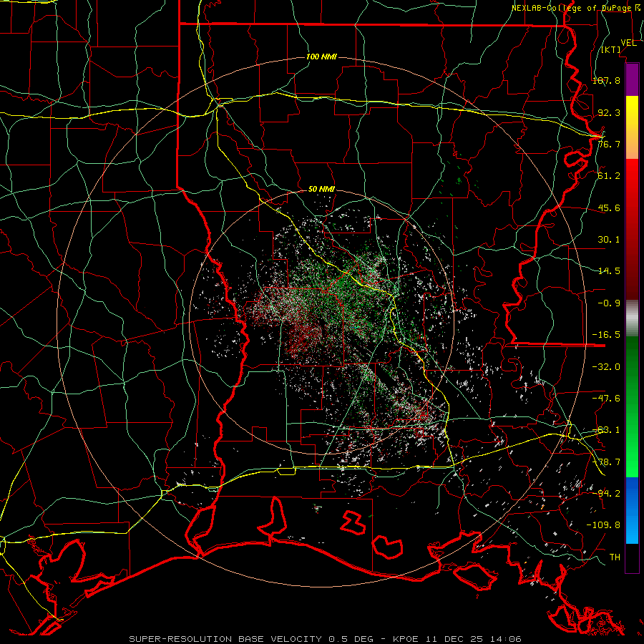This screenshot has width=644, height=644.
Task: Click the -109.8 value on velocity scale
Action: point(603,525)
